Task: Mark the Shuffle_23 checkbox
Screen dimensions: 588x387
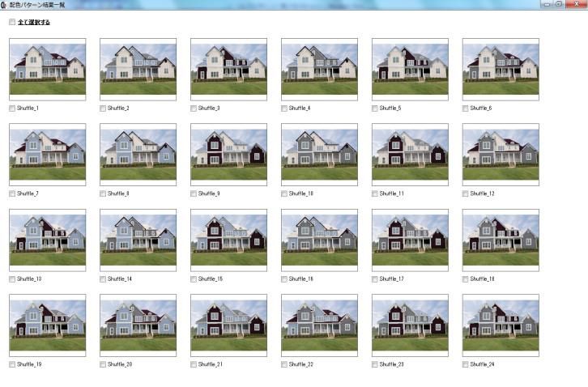Action: [375, 364]
